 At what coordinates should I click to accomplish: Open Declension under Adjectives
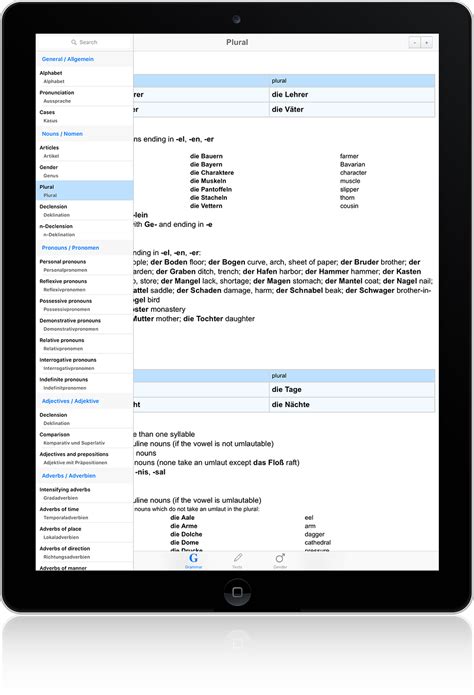[x=84, y=419]
